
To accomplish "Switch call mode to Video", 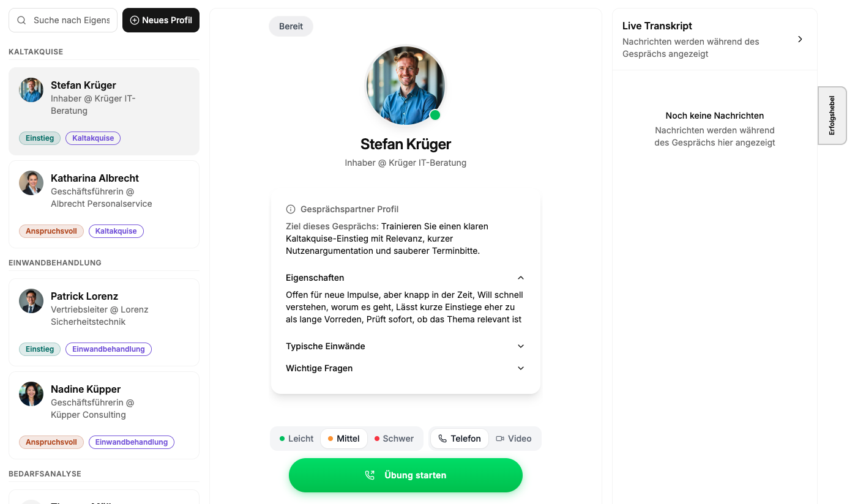I will point(513,439).
